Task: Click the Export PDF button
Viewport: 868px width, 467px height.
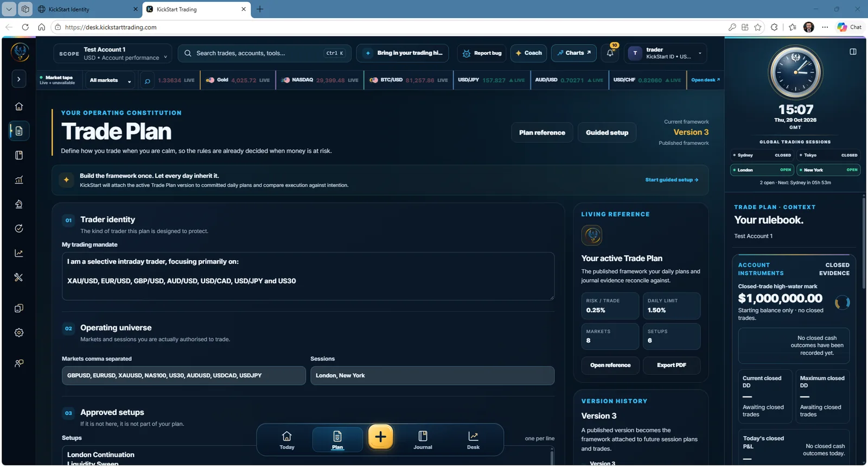Action: click(x=672, y=365)
